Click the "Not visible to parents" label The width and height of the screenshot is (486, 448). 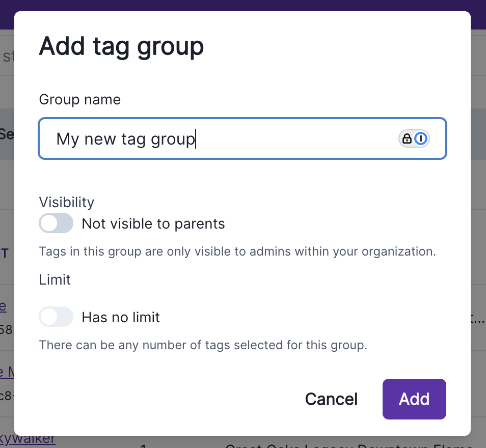click(153, 223)
